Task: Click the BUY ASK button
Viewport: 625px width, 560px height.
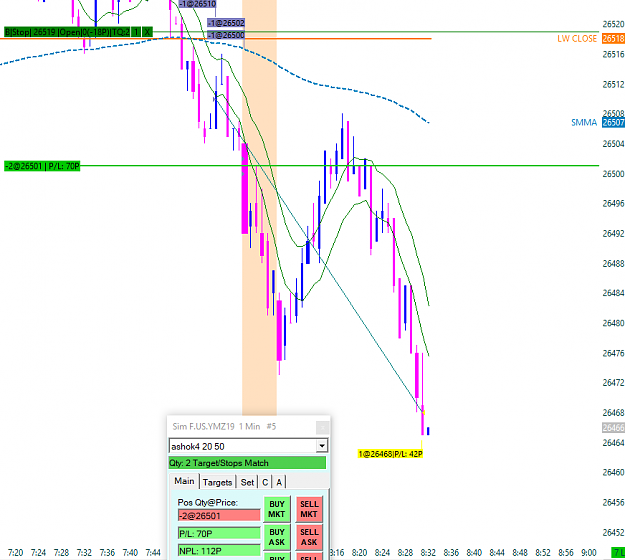Action: coord(277,537)
